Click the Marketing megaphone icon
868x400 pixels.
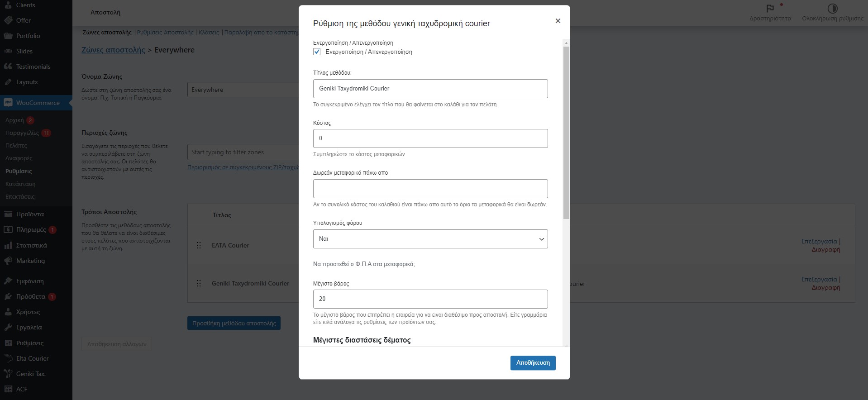[8, 261]
